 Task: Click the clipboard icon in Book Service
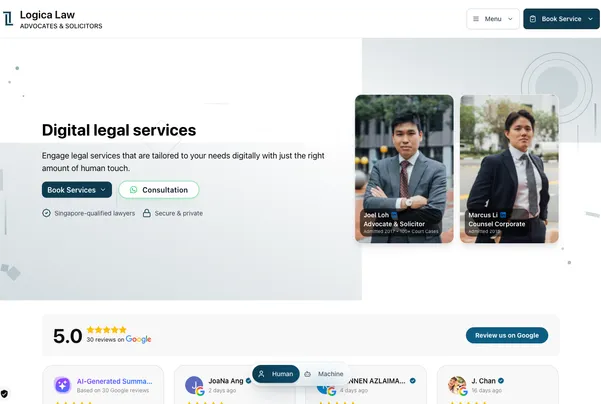click(533, 19)
